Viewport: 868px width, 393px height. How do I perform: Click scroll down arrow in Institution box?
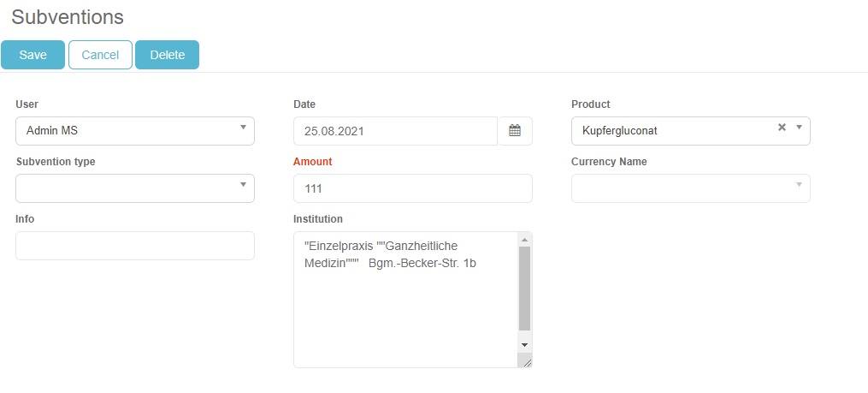pyautogui.click(x=525, y=344)
